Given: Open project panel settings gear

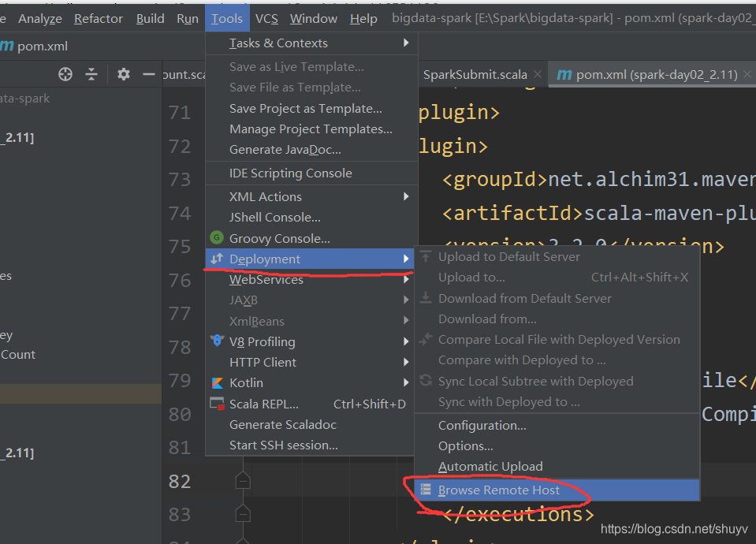Looking at the screenshot, I should click(x=124, y=74).
